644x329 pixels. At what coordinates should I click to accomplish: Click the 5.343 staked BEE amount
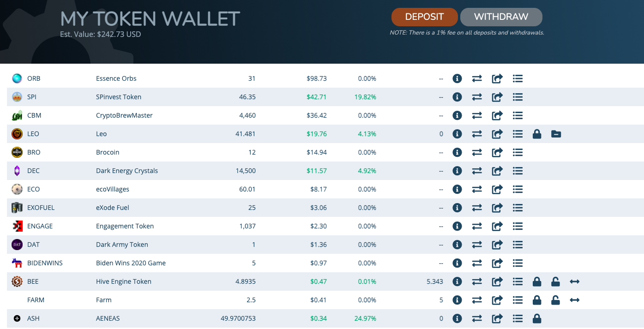coord(435,281)
